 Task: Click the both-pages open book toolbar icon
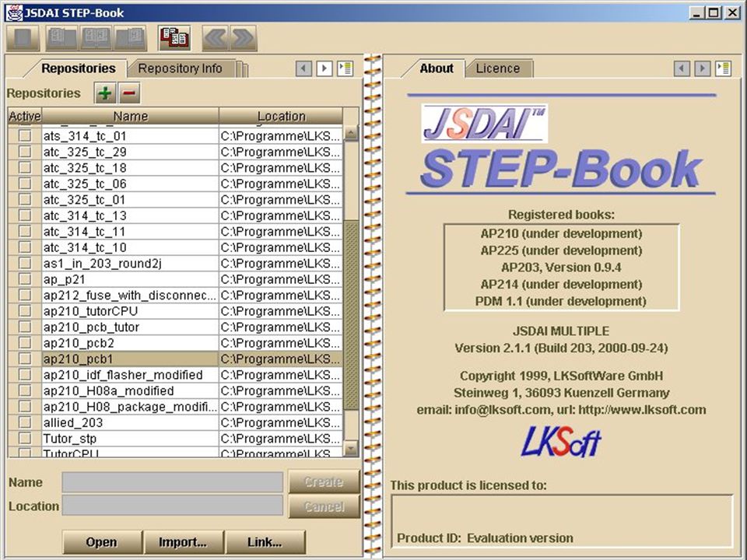(x=96, y=38)
